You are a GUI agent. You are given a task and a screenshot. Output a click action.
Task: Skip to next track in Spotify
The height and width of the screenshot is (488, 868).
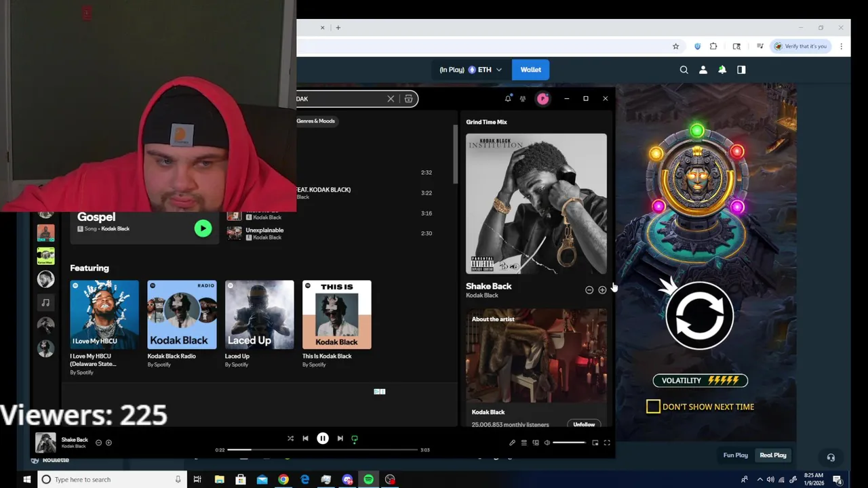(340, 439)
